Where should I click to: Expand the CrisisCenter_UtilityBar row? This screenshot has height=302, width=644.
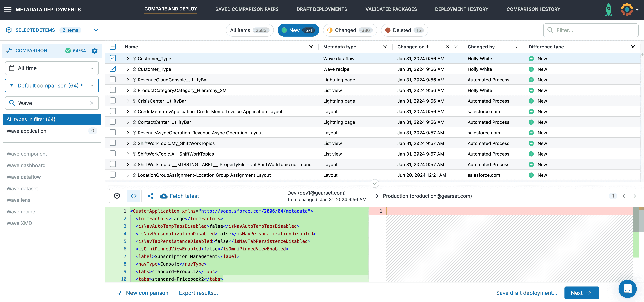point(128,101)
